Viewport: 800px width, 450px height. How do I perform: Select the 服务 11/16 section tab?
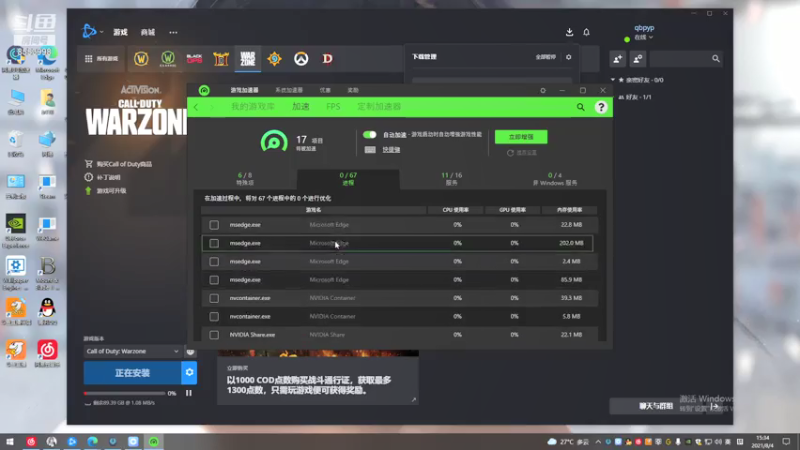(452, 179)
